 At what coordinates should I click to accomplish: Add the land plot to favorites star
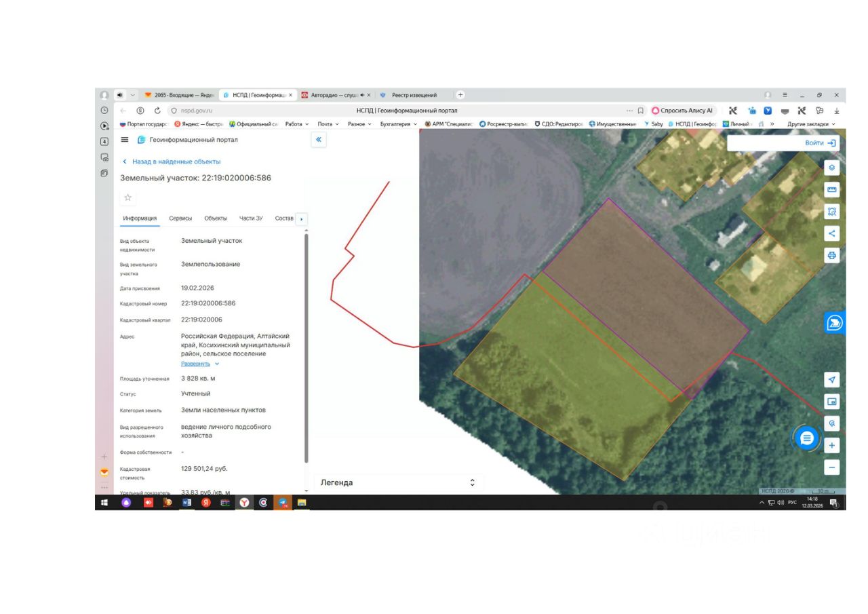[x=127, y=197]
